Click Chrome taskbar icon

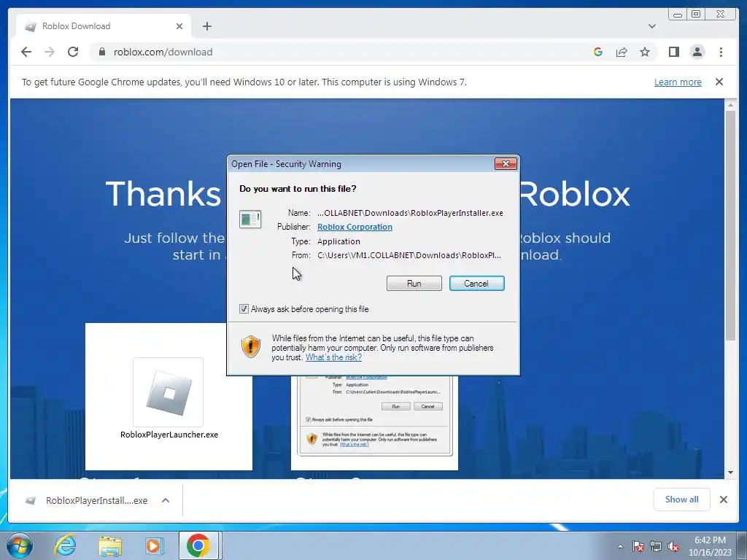click(x=198, y=545)
